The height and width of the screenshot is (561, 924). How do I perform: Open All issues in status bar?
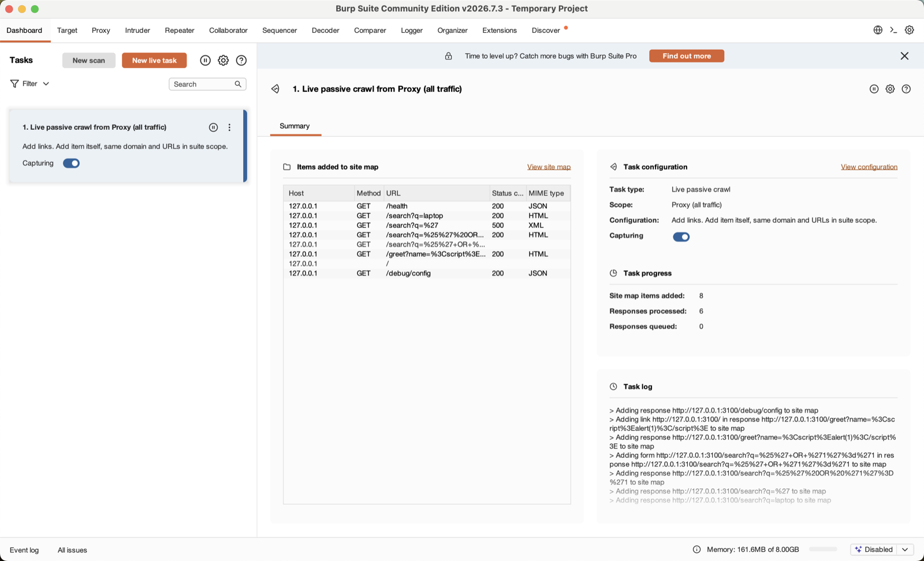(x=72, y=550)
